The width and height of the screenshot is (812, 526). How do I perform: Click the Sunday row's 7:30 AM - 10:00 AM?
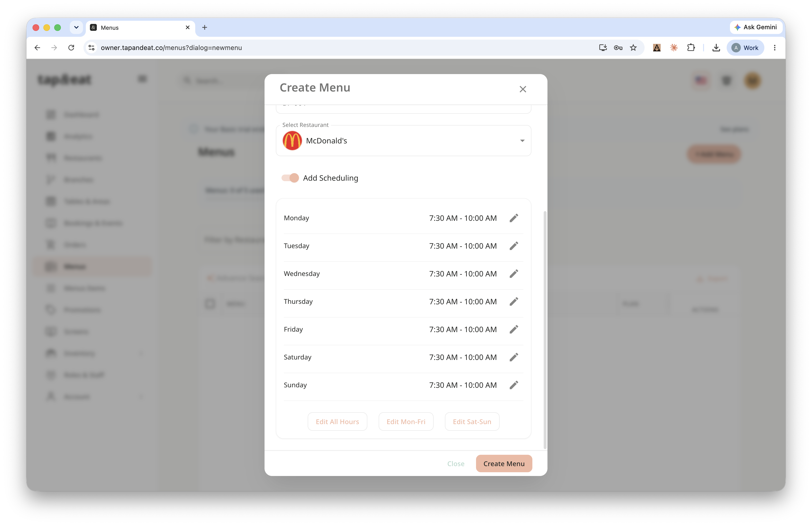pos(463,385)
